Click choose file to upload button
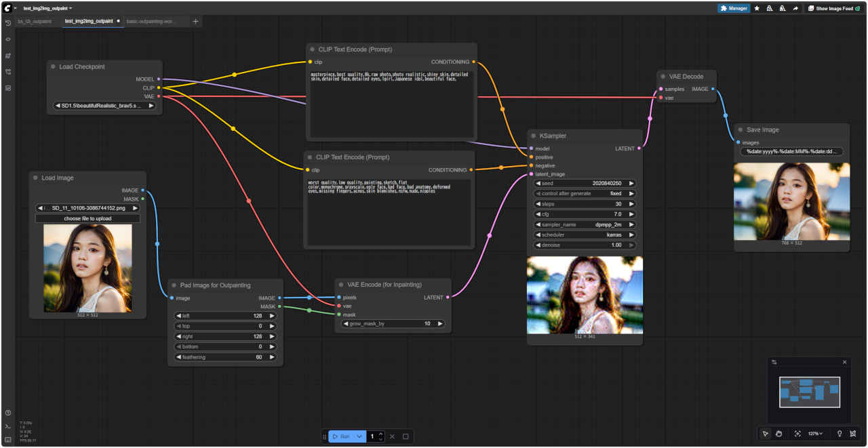 pos(87,218)
